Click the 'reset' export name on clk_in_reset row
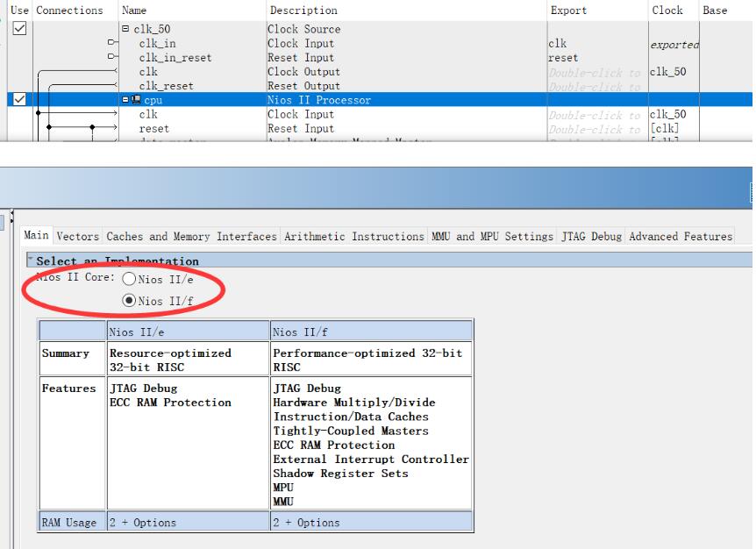 point(563,58)
